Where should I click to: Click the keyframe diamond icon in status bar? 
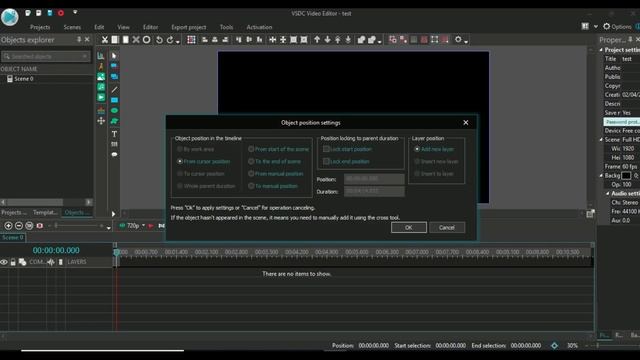[554, 345]
